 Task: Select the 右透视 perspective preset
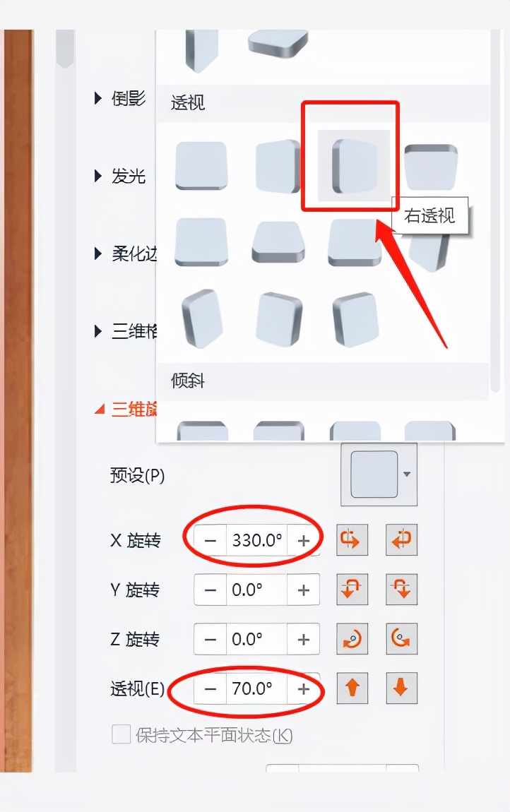tap(353, 166)
